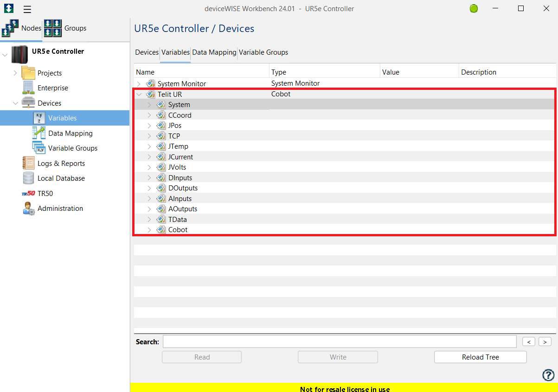Sort by the Name column header

pyautogui.click(x=202, y=72)
